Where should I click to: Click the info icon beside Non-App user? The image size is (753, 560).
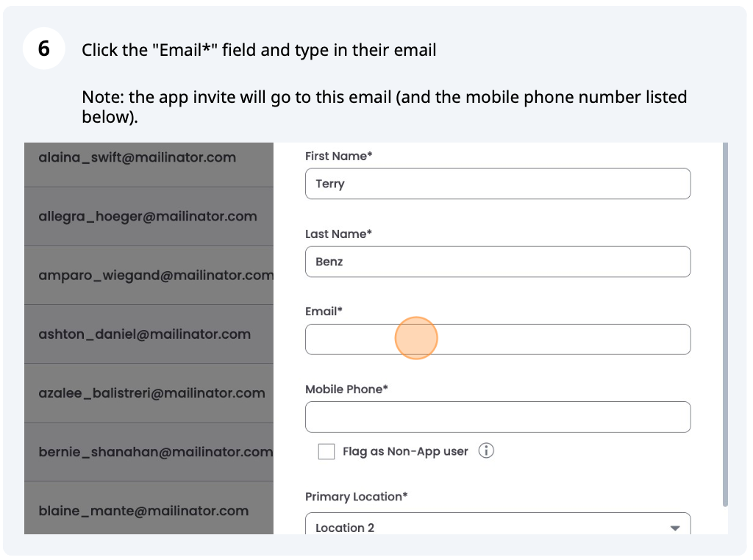(x=486, y=451)
